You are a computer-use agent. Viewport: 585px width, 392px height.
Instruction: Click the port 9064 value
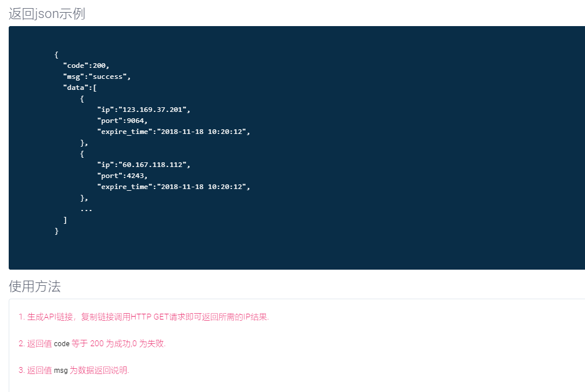click(135, 121)
